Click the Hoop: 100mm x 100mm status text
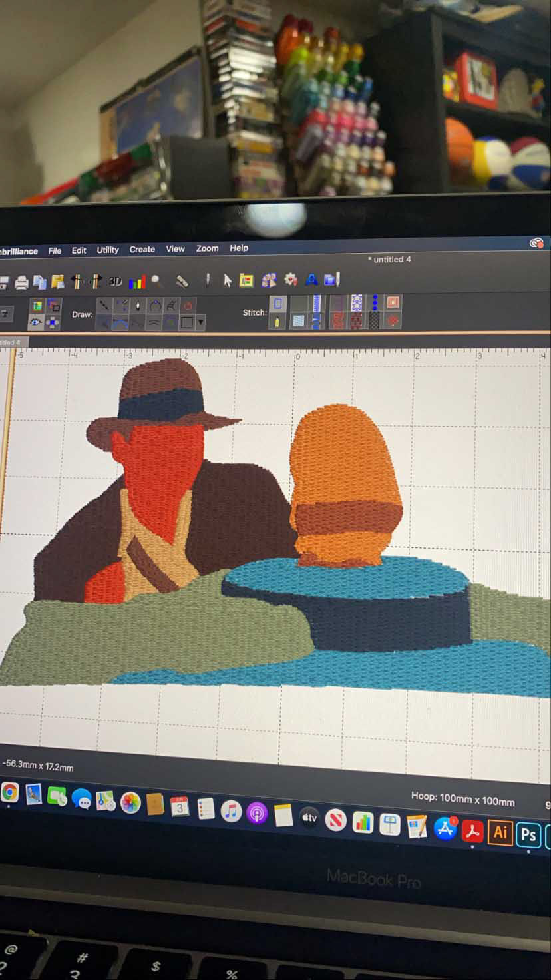Screen dimensions: 551x980 (x=462, y=800)
